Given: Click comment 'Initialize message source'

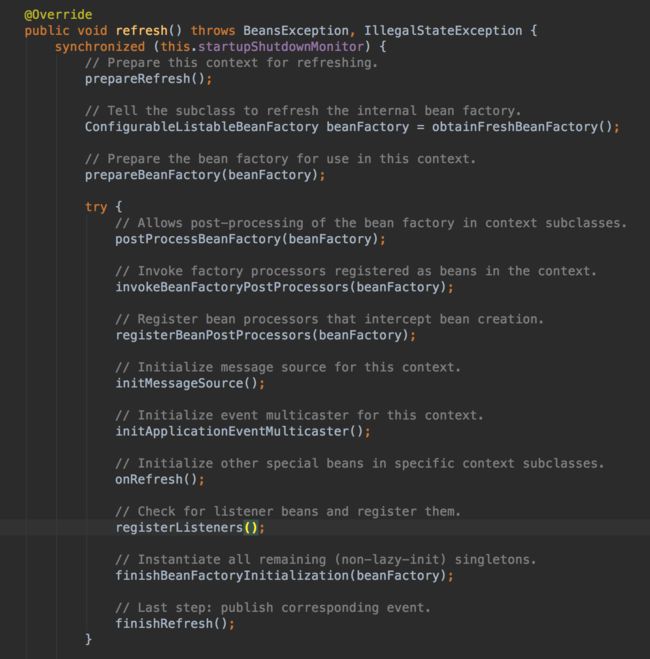Looking at the screenshot, I should pos(288,367).
